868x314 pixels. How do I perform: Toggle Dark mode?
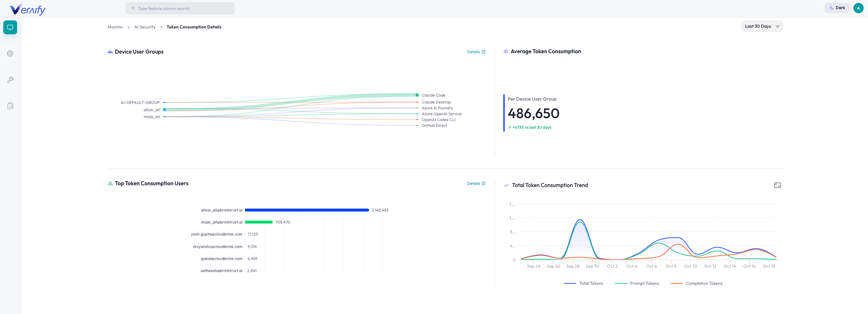[x=837, y=8]
